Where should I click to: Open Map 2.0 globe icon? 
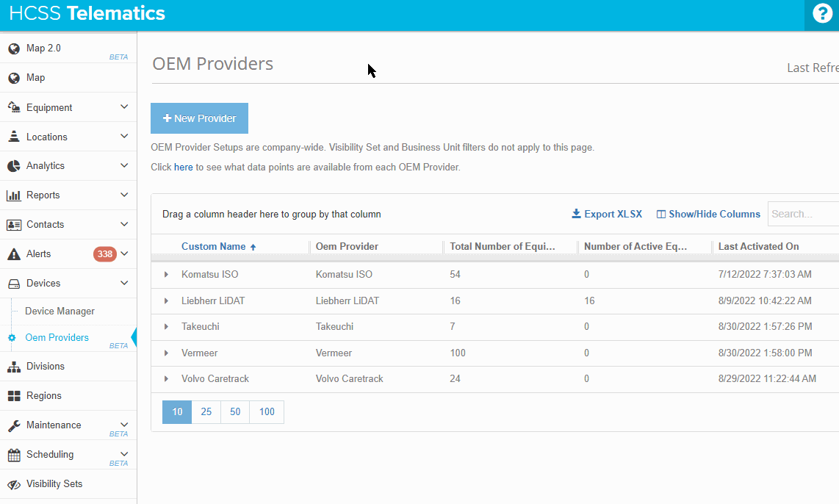pos(14,49)
